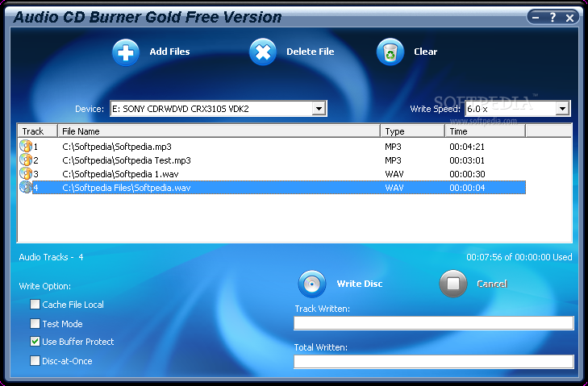Click the Write Disc label

[x=360, y=284]
